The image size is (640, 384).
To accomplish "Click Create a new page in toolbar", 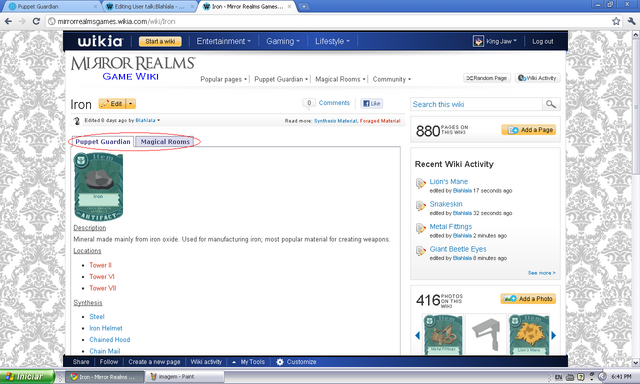I will coord(154,362).
